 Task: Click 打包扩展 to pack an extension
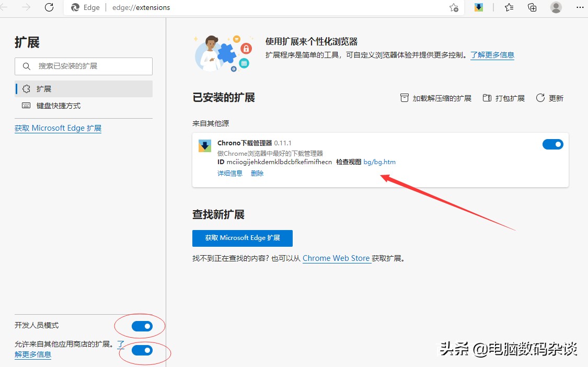pyautogui.click(x=503, y=97)
